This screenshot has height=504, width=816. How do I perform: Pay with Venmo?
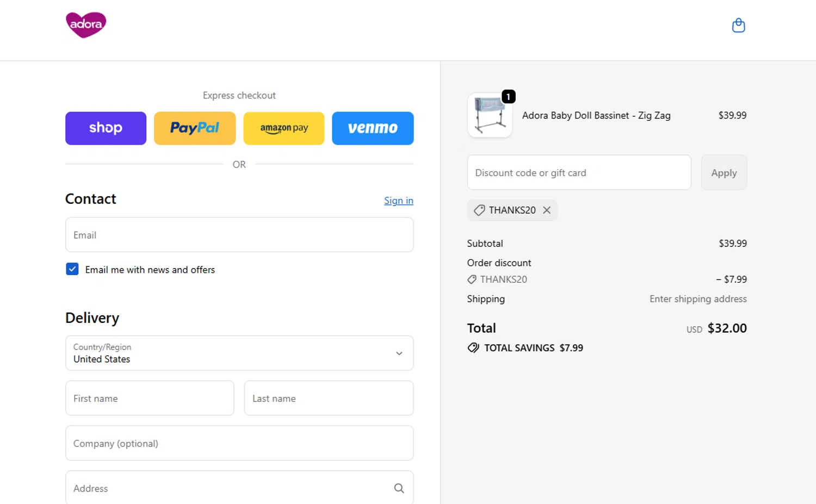pyautogui.click(x=373, y=128)
